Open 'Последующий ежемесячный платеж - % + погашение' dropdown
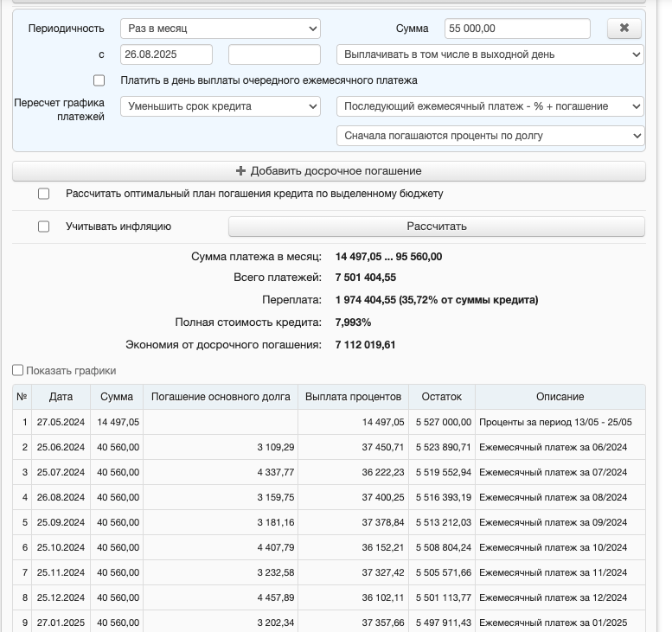The image size is (672, 632). (490, 106)
